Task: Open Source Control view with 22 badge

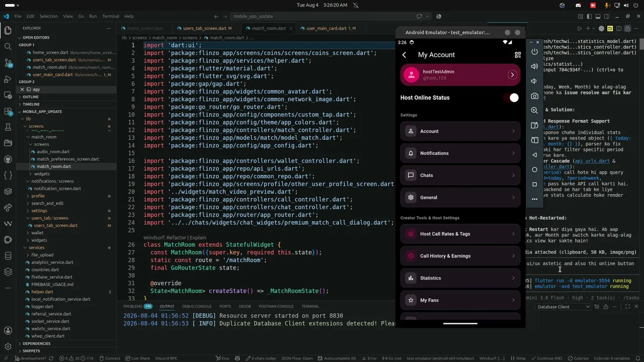Action: tap(8, 63)
